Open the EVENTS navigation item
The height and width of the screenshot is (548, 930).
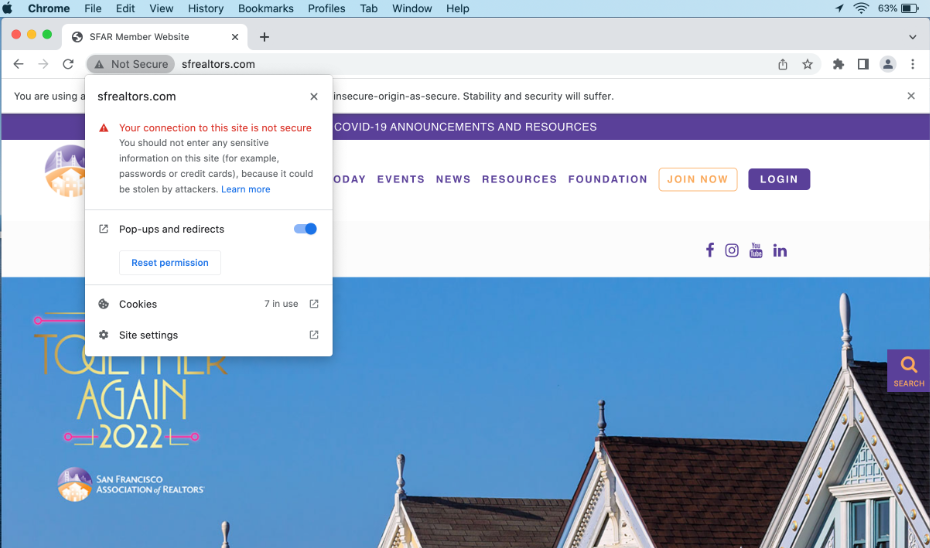[401, 179]
